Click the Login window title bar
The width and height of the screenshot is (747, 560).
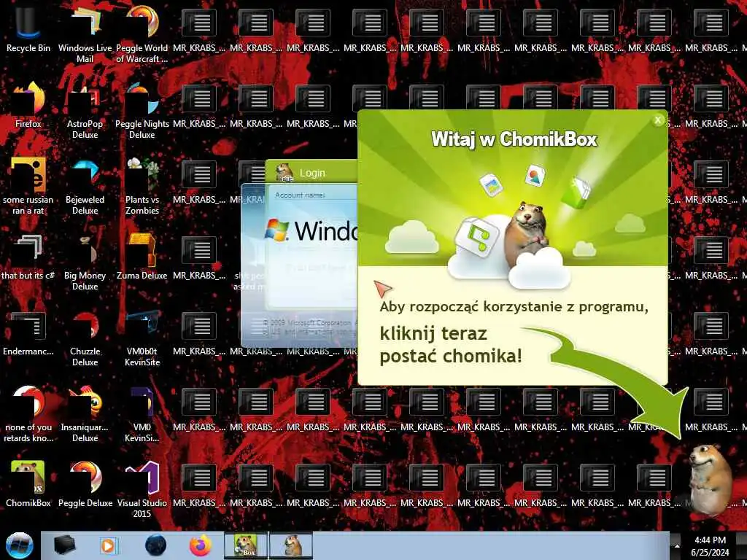311,172
